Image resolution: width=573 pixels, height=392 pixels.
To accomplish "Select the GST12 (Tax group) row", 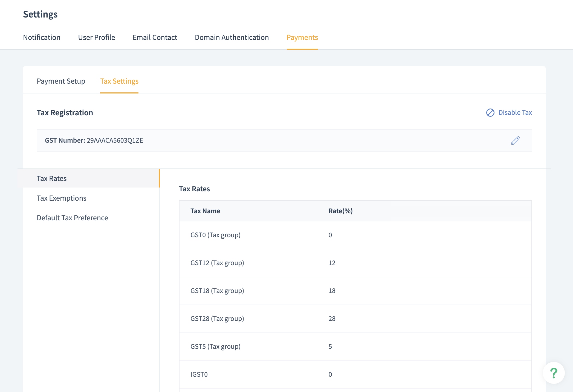I will [x=217, y=263].
